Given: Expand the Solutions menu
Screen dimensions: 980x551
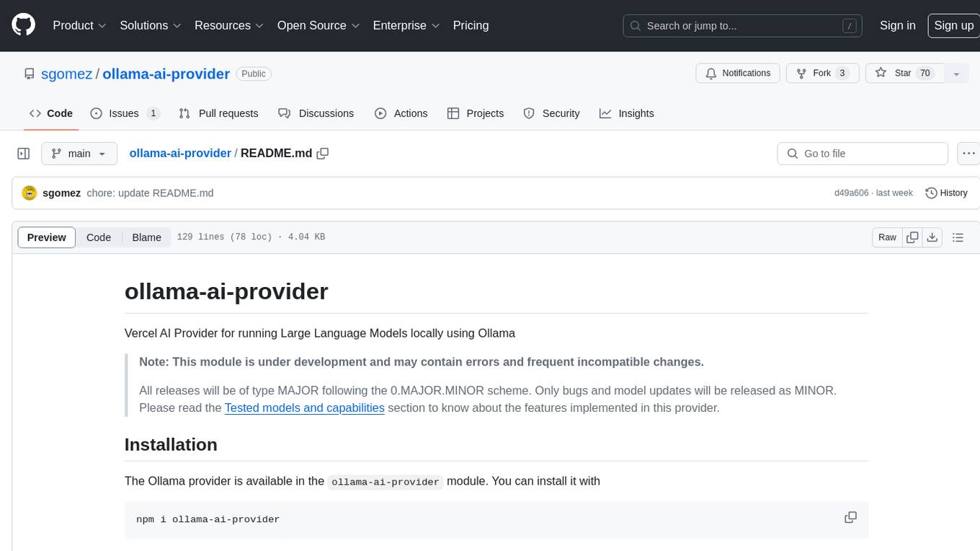Looking at the screenshot, I should click(150, 25).
